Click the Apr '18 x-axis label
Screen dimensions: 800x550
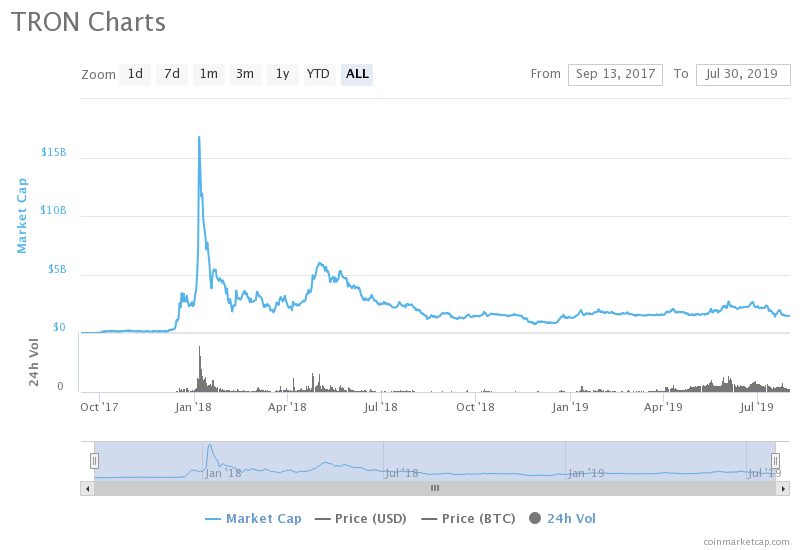[x=287, y=407]
